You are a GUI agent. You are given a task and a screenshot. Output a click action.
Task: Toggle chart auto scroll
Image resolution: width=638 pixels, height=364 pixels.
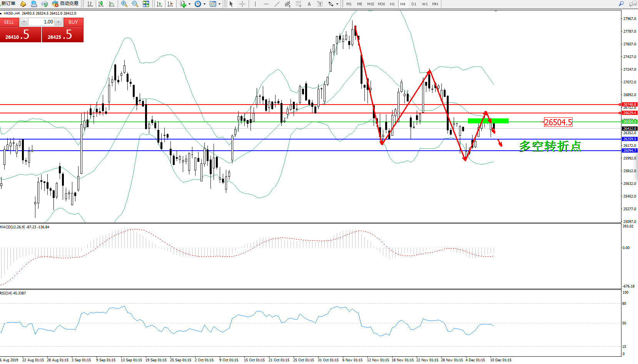point(159,4)
